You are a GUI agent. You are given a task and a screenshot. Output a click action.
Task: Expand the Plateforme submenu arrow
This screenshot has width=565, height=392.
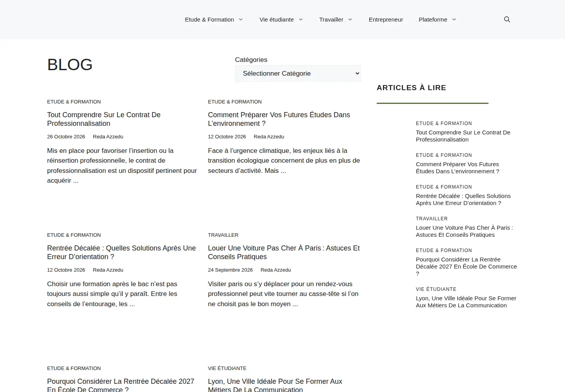[454, 20]
